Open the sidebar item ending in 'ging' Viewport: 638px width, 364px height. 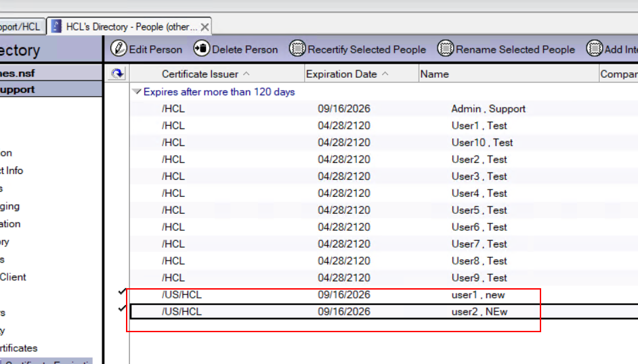click(9, 206)
